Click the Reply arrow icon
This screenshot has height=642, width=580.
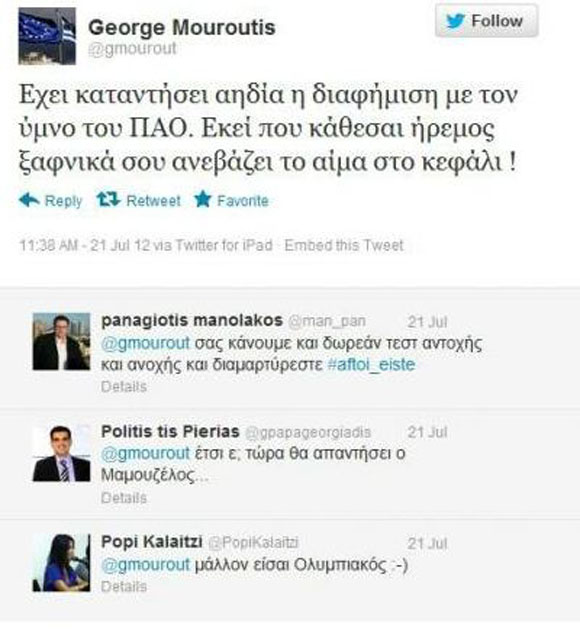click(29, 200)
